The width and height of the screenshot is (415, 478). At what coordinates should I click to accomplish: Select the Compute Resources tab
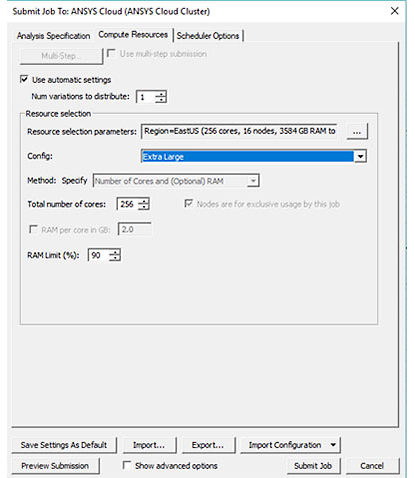coord(133,35)
